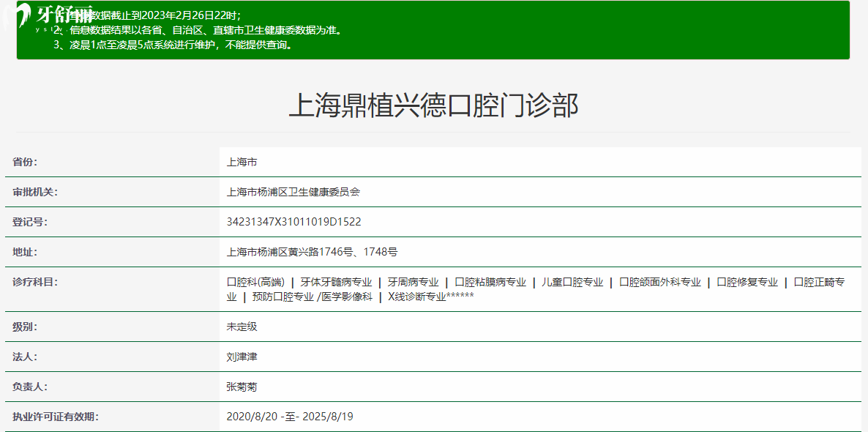This screenshot has height=432, width=868.
Task: Click the 负责人 label
Action: coord(29,387)
